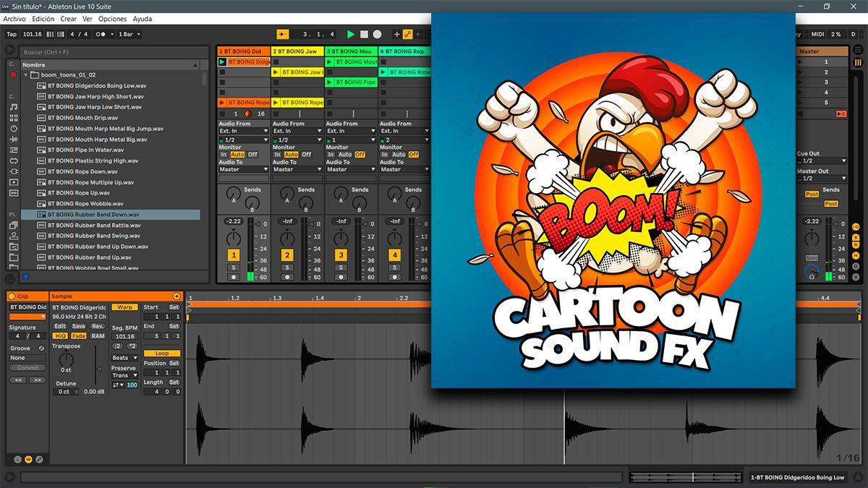Toggle the automation arm link icon
This screenshot has width=868, height=488.
[x=407, y=34]
